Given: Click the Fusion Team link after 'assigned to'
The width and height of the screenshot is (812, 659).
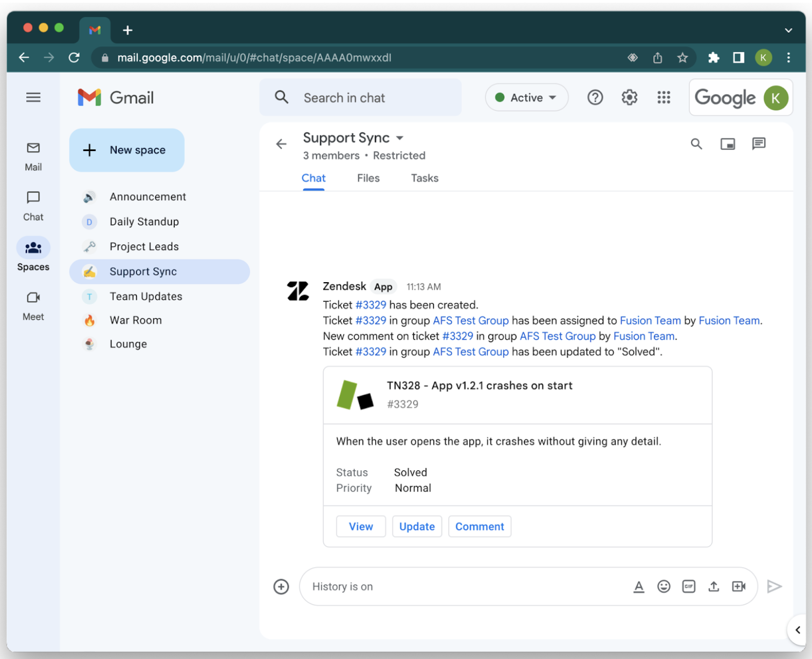Looking at the screenshot, I should (x=650, y=320).
